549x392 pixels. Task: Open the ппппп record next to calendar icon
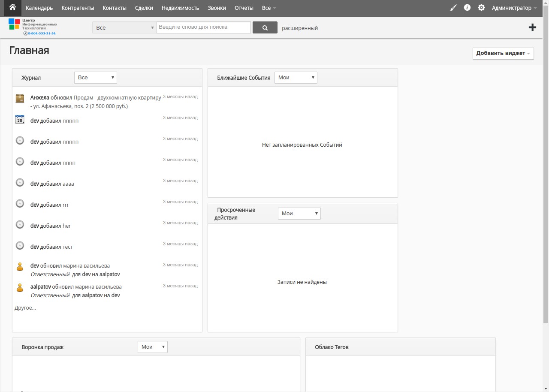pos(71,121)
